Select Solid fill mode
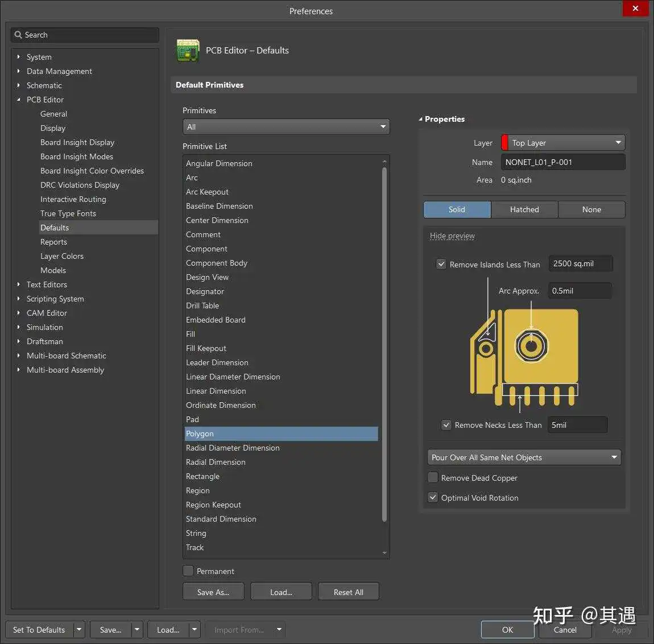Screen dimensions: 654x644 (457, 209)
